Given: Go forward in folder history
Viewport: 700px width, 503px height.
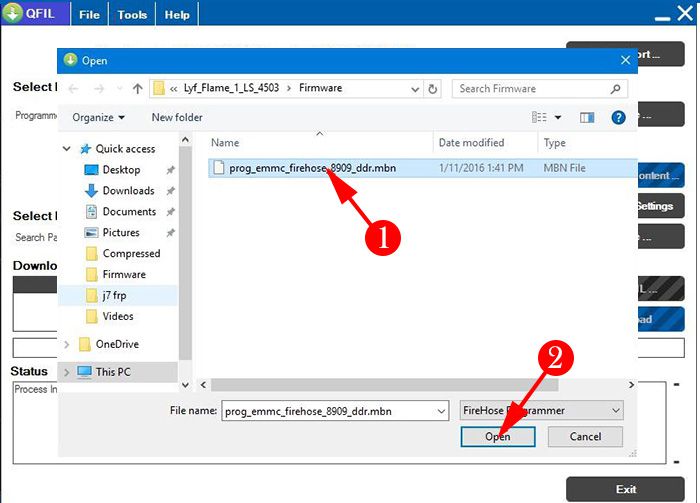Looking at the screenshot, I should point(99,89).
